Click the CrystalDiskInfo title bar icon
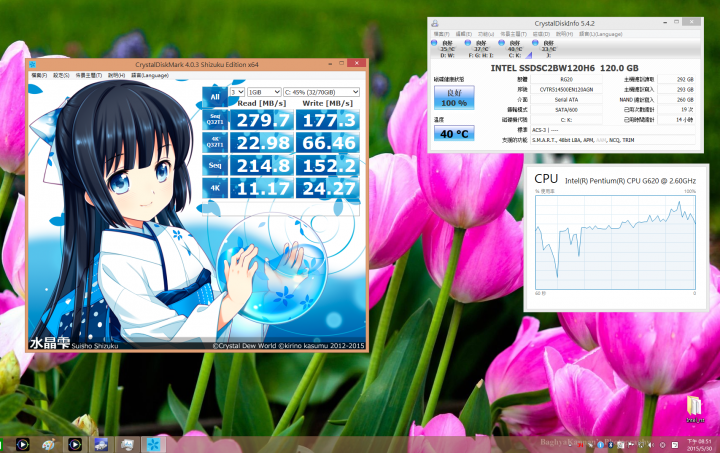The width and height of the screenshot is (720, 453). click(x=435, y=23)
